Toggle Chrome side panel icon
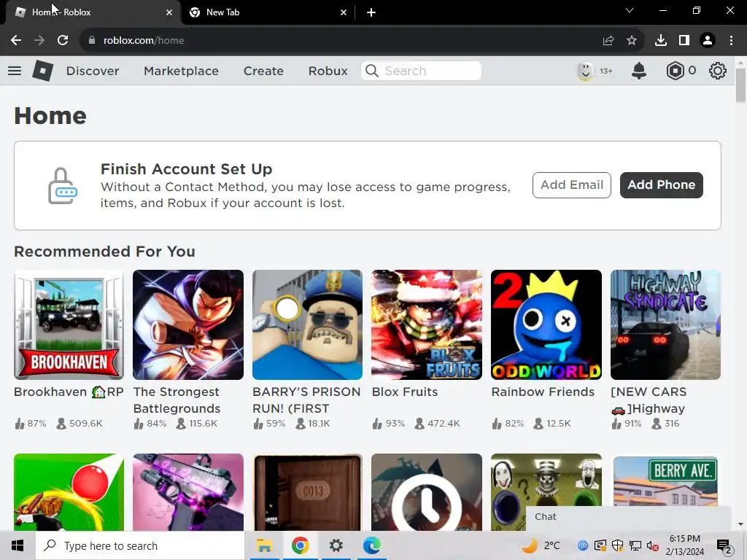Image resolution: width=747 pixels, height=560 pixels. 684,41
